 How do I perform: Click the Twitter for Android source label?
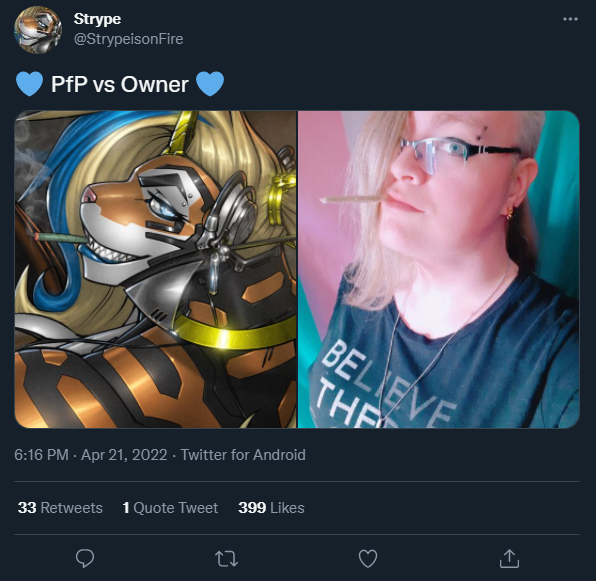tap(243, 455)
